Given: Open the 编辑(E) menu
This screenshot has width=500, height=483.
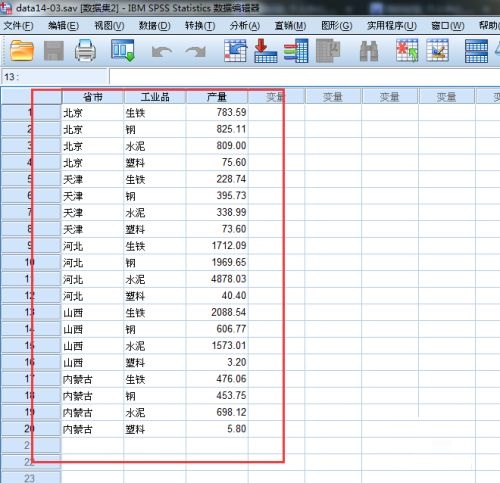Looking at the screenshot, I should [x=63, y=26].
